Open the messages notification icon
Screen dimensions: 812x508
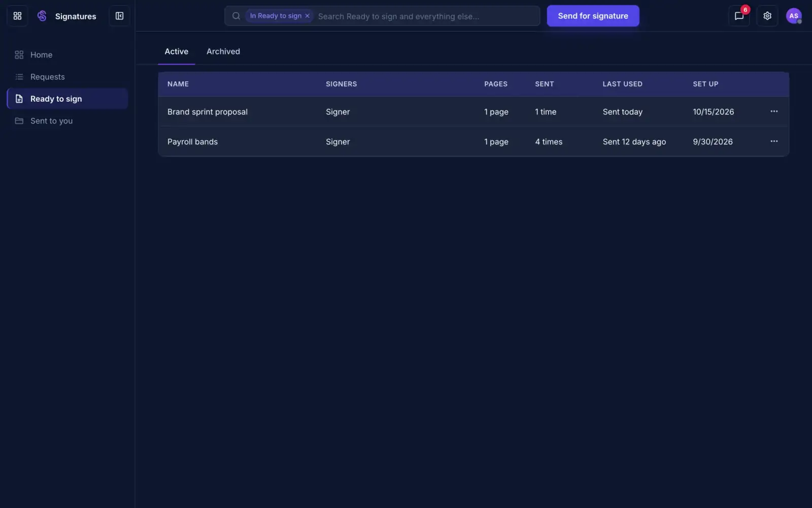[739, 16]
